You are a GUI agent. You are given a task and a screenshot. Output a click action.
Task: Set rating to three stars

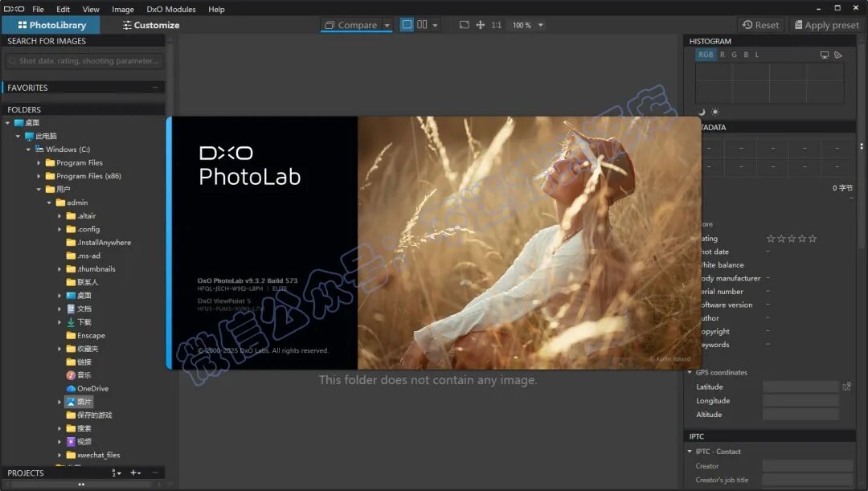pyautogui.click(x=792, y=239)
